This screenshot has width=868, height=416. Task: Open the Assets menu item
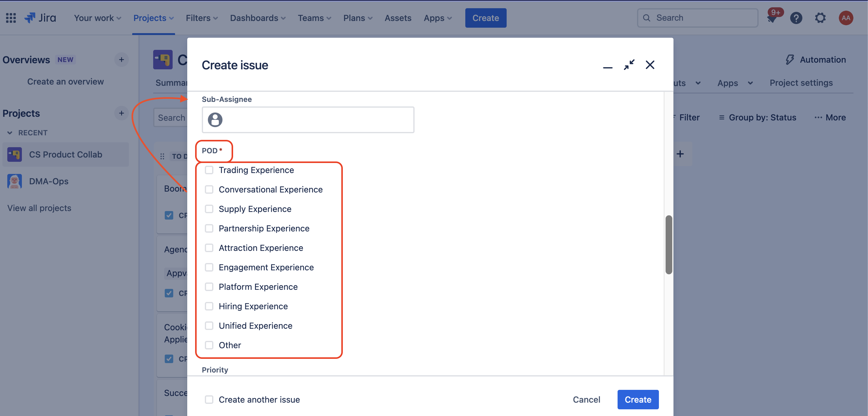(398, 18)
